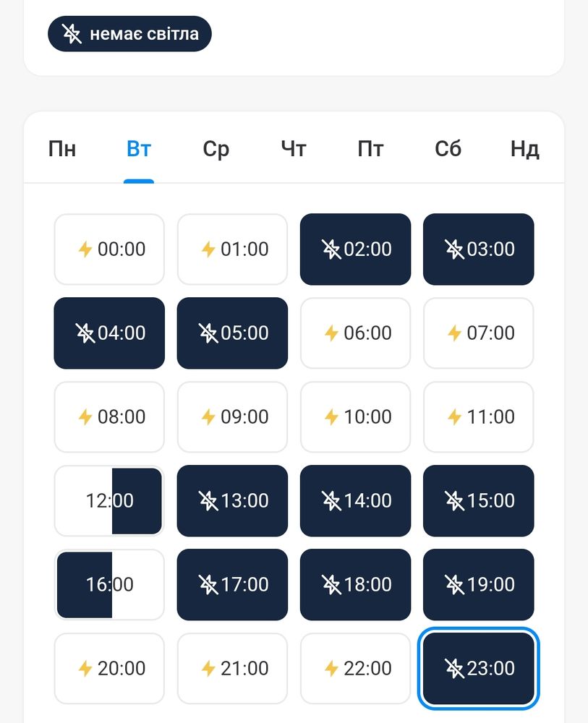This screenshot has height=723, width=588.
Task: Click the yellow lightning icon next to 06:00
Action: (331, 333)
